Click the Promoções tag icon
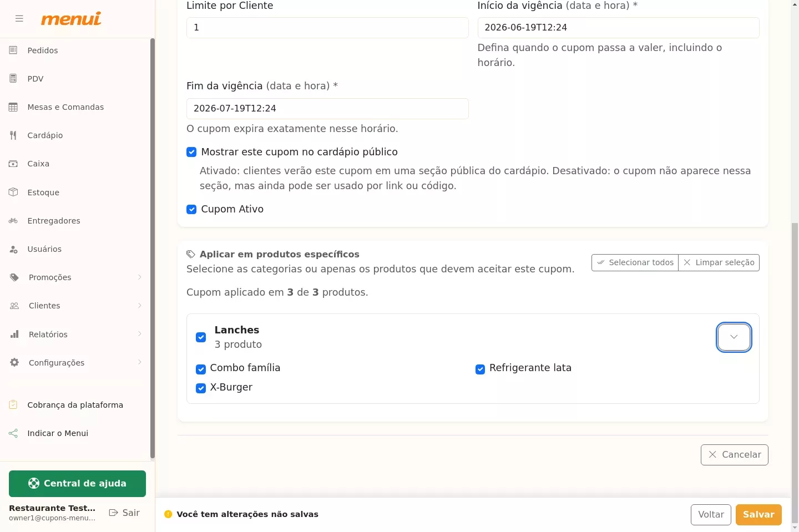 click(x=14, y=277)
